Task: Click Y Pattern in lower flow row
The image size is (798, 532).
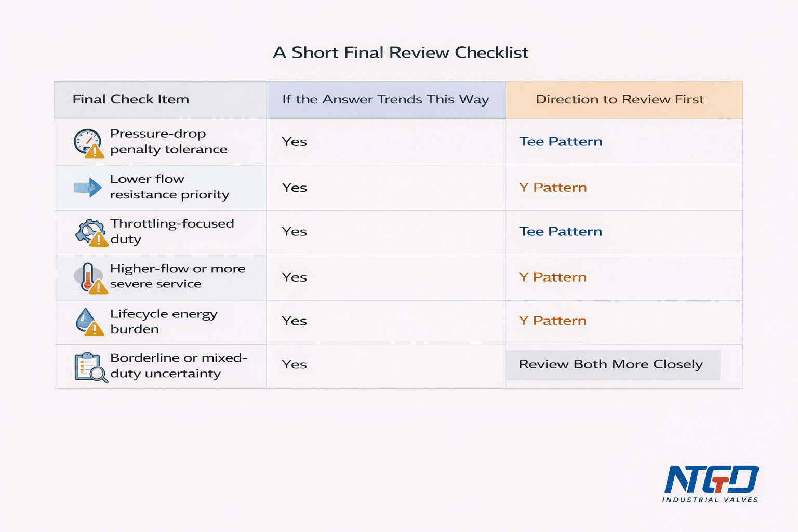Action: point(553,188)
